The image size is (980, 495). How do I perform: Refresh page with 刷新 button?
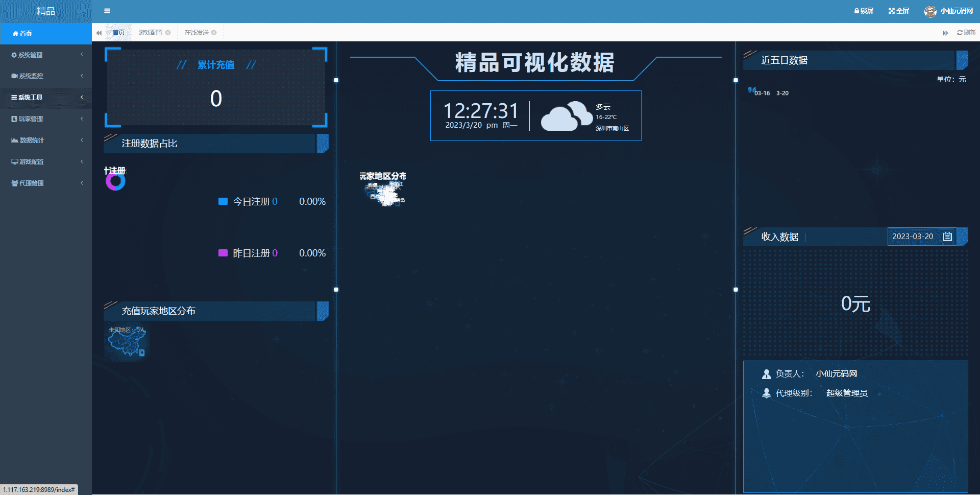[x=966, y=33]
